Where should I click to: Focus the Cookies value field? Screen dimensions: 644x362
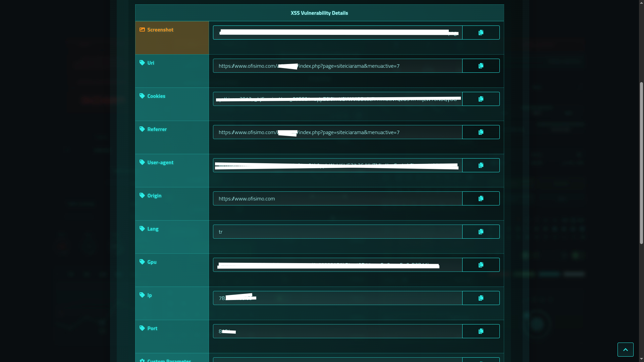pyautogui.click(x=337, y=99)
